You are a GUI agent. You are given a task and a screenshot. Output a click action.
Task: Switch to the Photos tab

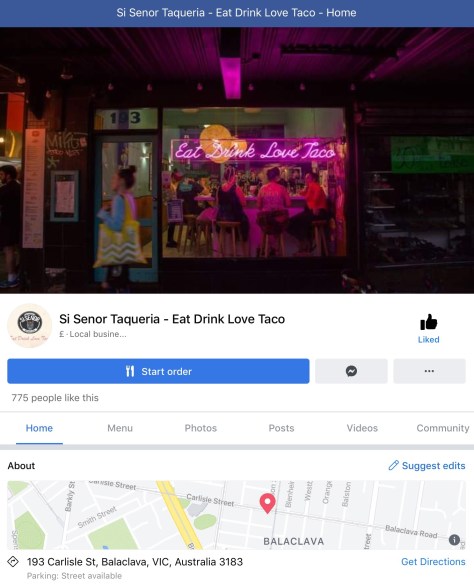pyautogui.click(x=201, y=428)
